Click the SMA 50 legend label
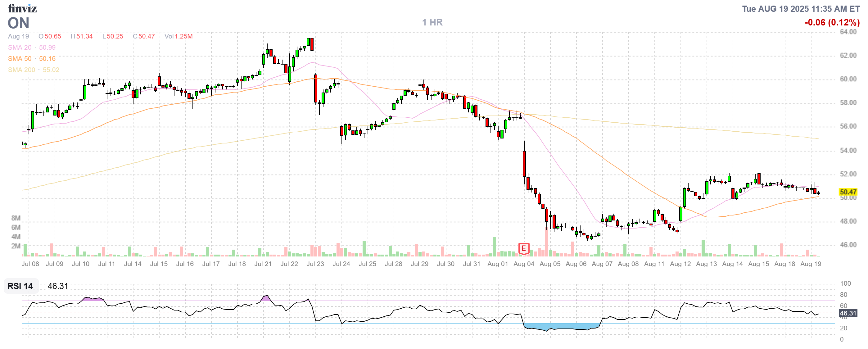Viewport: 868px width, 349px height. (x=20, y=59)
